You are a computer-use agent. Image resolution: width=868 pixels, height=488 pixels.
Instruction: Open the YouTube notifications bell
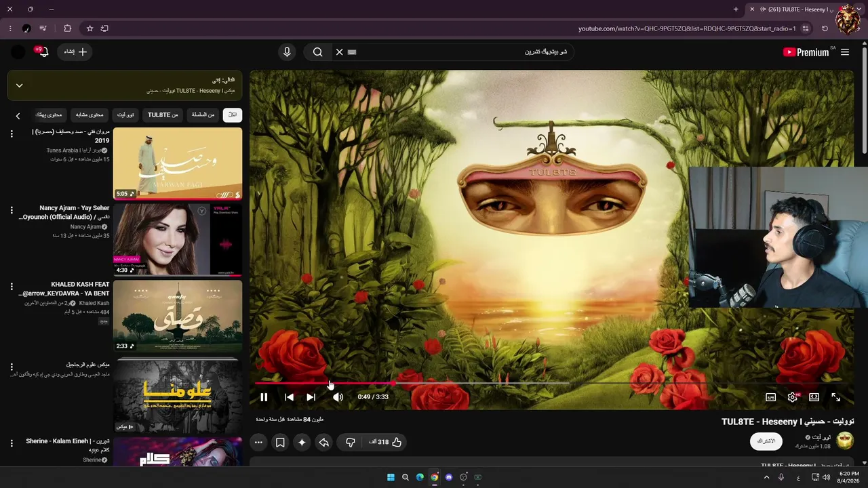point(42,52)
